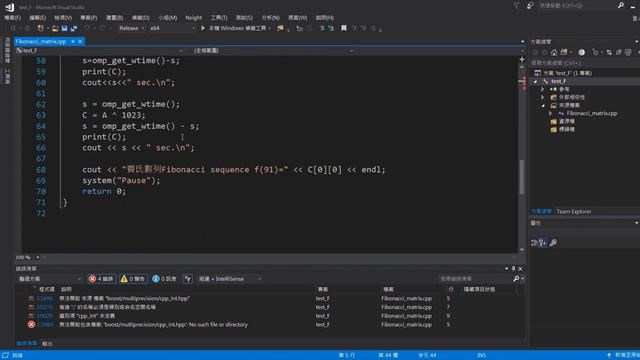Toggle the 4 errors filter button
Image resolution: width=640 pixels, height=360 pixels.
101,279
